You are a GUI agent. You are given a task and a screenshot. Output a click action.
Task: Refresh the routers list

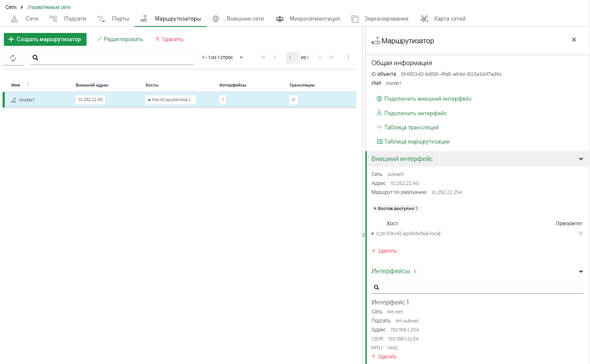(13, 58)
